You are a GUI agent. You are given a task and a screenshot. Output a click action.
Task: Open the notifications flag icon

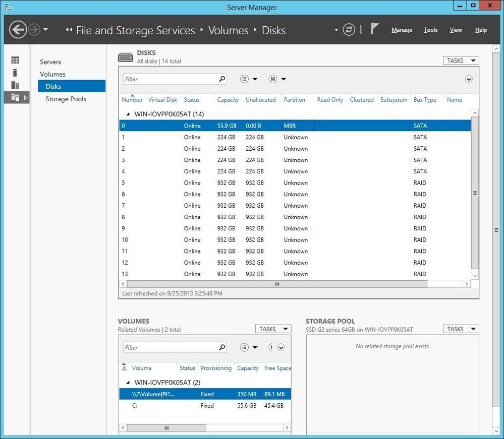tap(375, 29)
